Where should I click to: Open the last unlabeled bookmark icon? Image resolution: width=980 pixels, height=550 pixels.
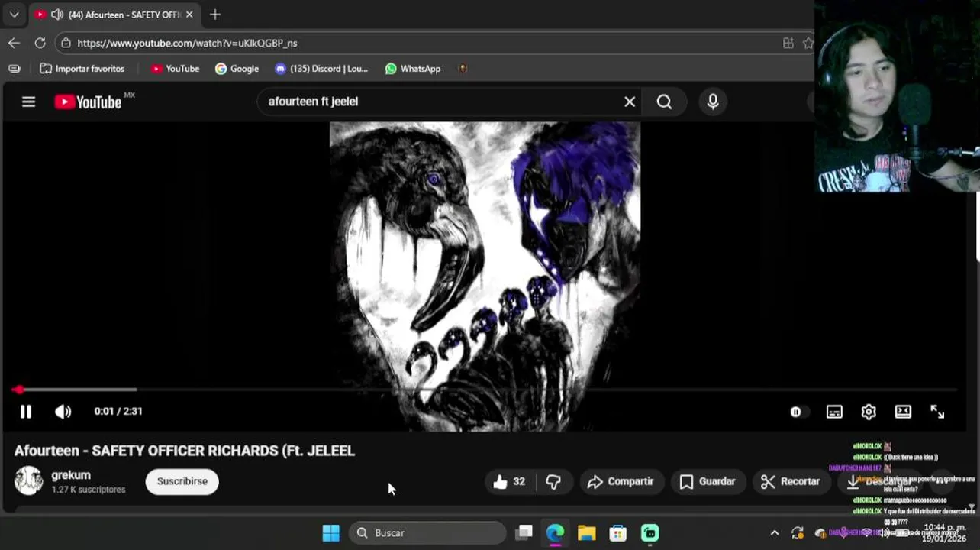pos(463,69)
